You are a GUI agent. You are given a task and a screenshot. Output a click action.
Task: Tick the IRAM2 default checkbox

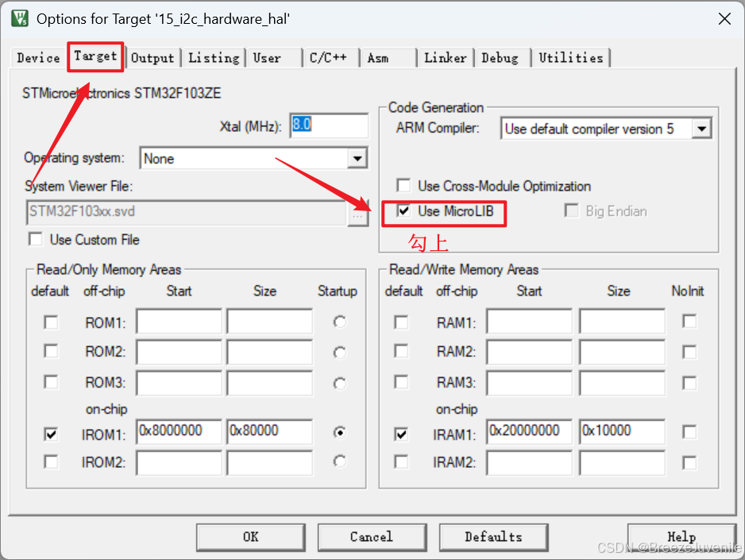coord(401,462)
